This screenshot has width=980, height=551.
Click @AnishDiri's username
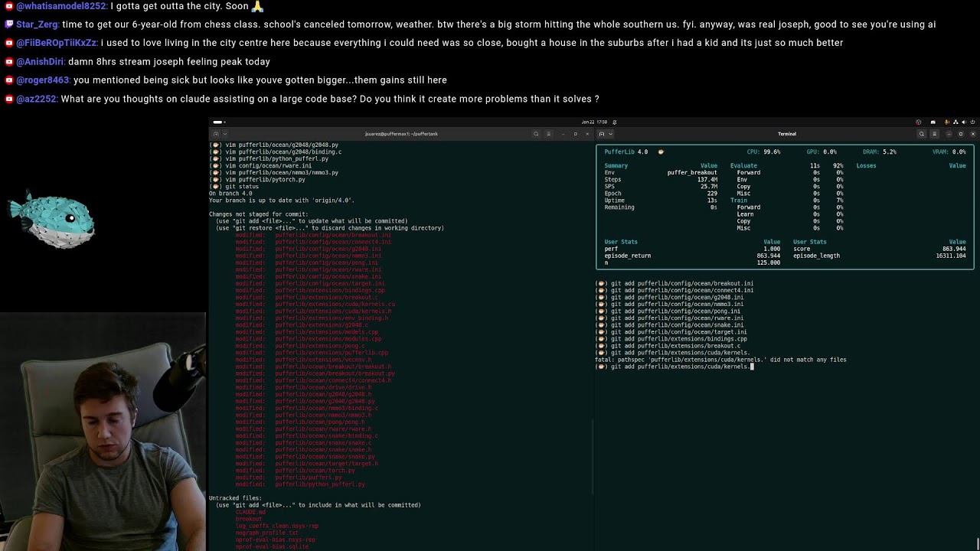41,61
